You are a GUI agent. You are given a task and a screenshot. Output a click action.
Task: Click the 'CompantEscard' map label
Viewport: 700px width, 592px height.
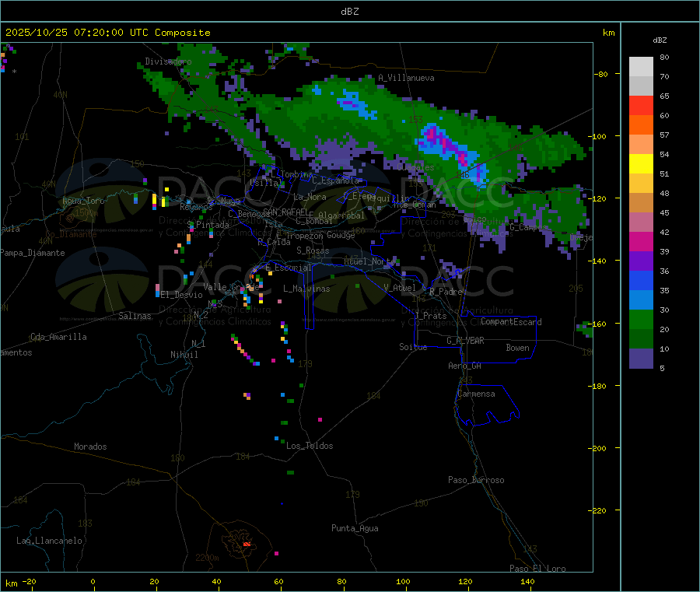point(511,321)
